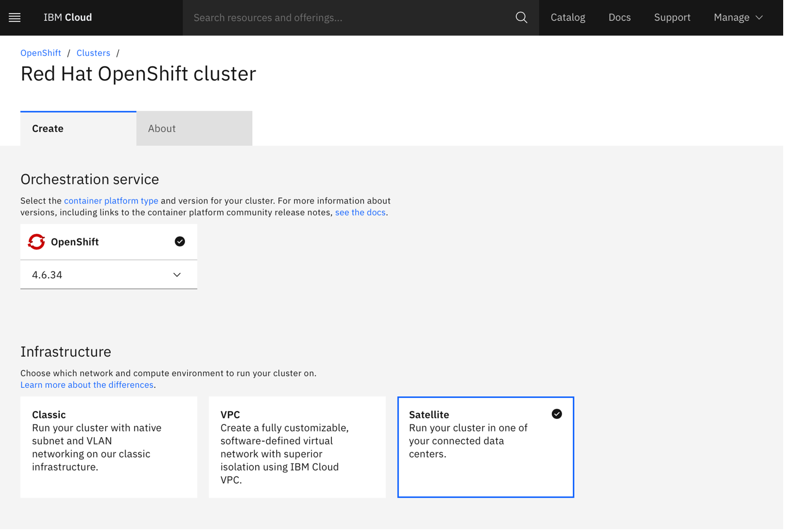Focus the search resources and offerings field
Image resolution: width=786 pixels, height=532 pixels.
pyautogui.click(x=348, y=18)
